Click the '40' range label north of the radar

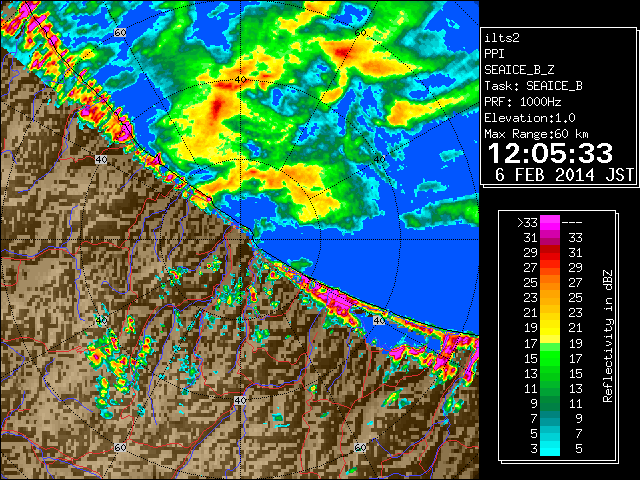point(240,79)
